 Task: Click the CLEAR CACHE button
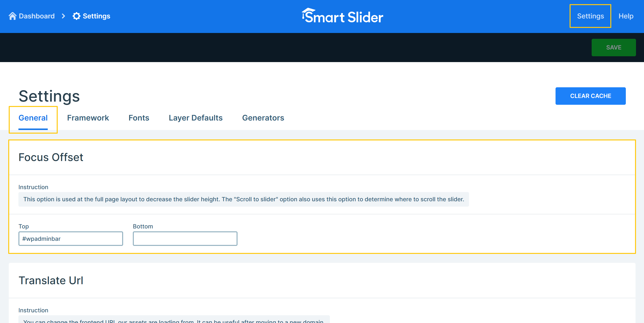click(x=590, y=96)
